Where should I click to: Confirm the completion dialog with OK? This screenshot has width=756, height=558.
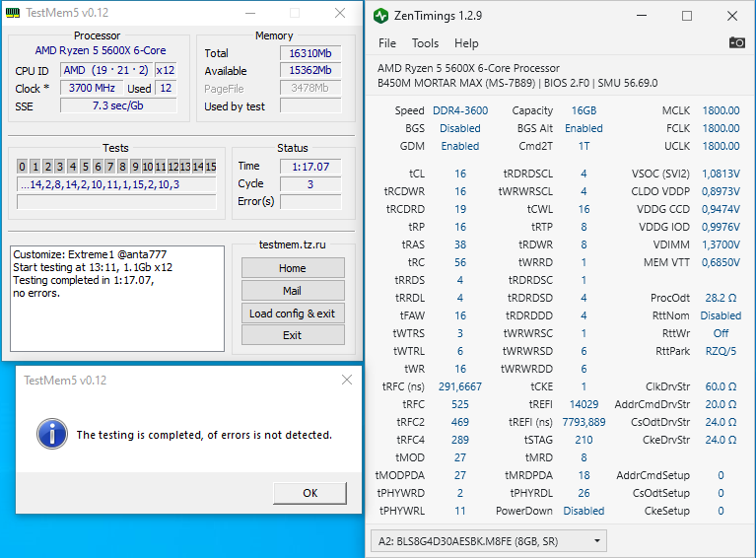pyautogui.click(x=310, y=493)
